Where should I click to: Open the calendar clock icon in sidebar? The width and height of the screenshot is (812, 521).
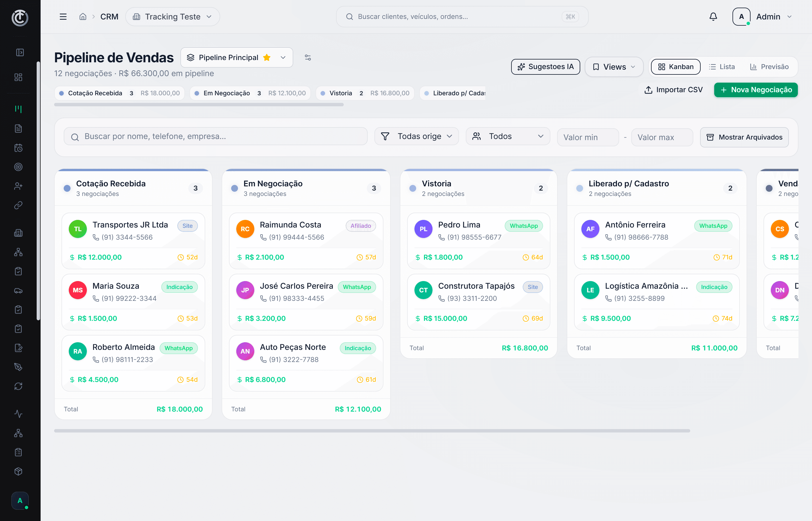click(x=19, y=147)
